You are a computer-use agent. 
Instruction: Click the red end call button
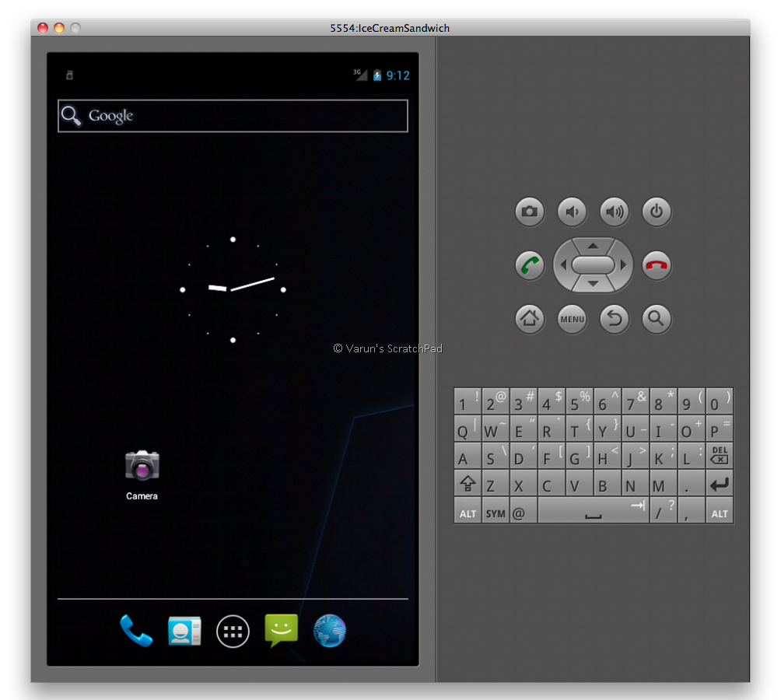tap(657, 265)
